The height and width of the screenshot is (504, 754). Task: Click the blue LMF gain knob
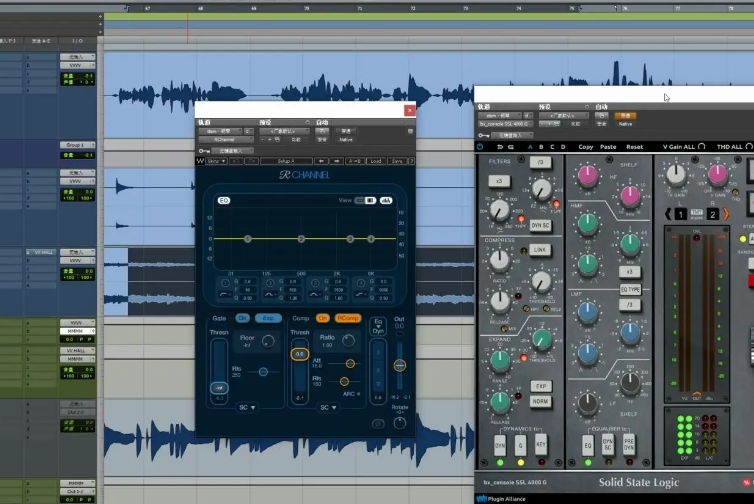point(588,312)
